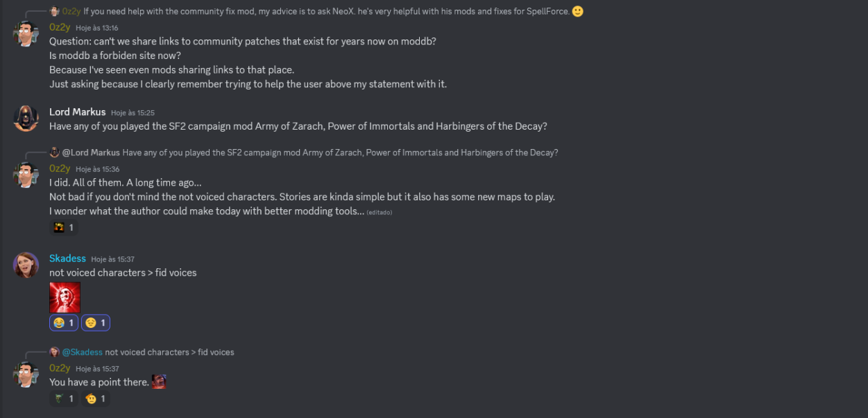Toggle the saluting face reaction on the last message
Viewport: 868px width, 418px height.
point(96,399)
